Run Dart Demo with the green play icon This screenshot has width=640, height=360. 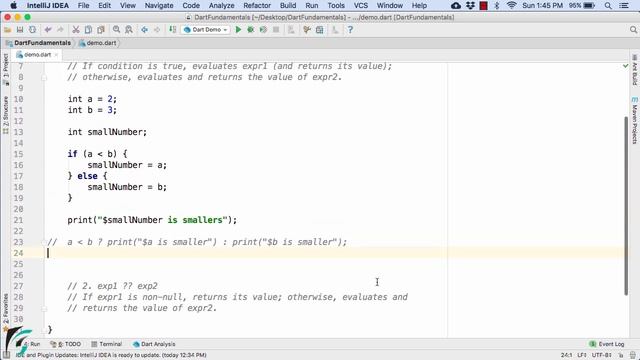238,30
